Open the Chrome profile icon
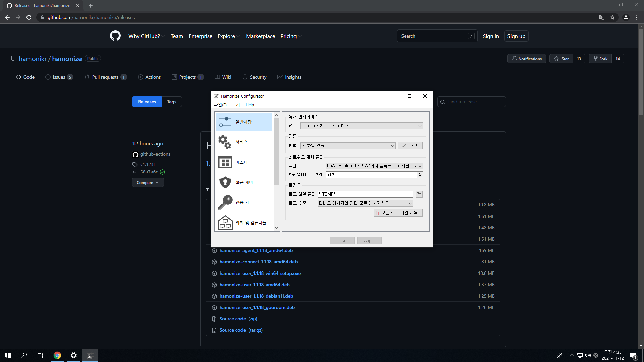This screenshot has width=644, height=362. coord(626,17)
